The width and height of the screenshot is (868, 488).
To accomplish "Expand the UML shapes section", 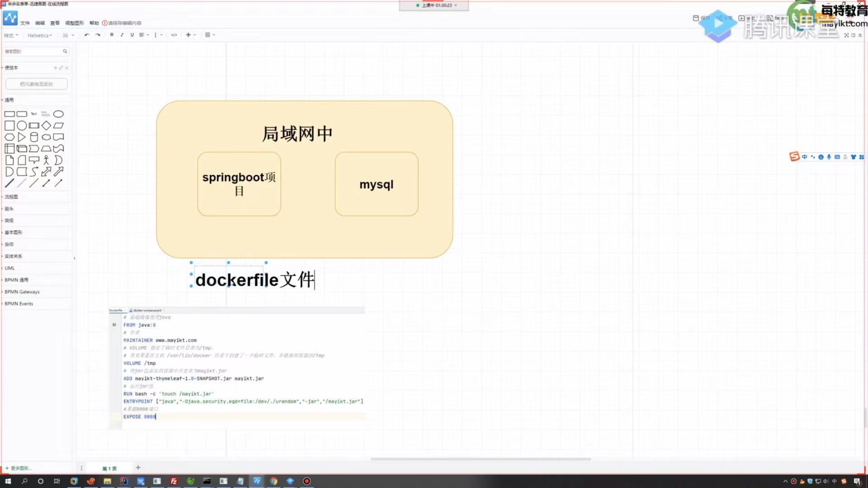I will [x=10, y=268].
